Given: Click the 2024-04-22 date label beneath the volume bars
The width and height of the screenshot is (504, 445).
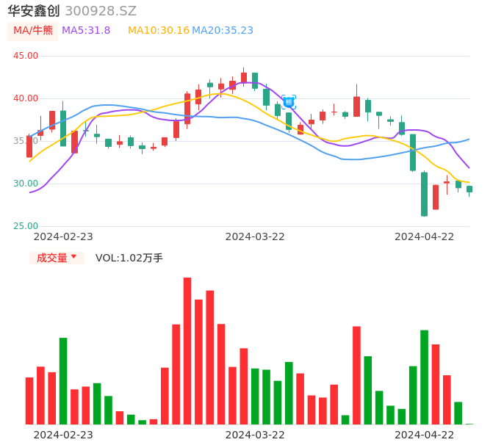Looking at the screenshot, I should [425, 434].
